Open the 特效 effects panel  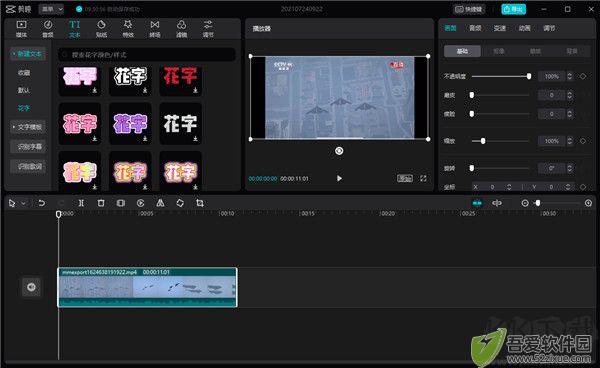(x=128, y=29)
